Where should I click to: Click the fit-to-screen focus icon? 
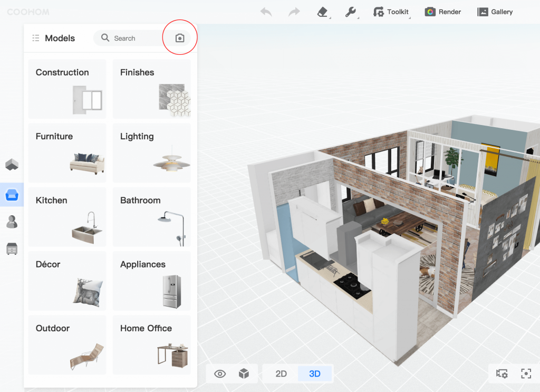pos(526,374)
